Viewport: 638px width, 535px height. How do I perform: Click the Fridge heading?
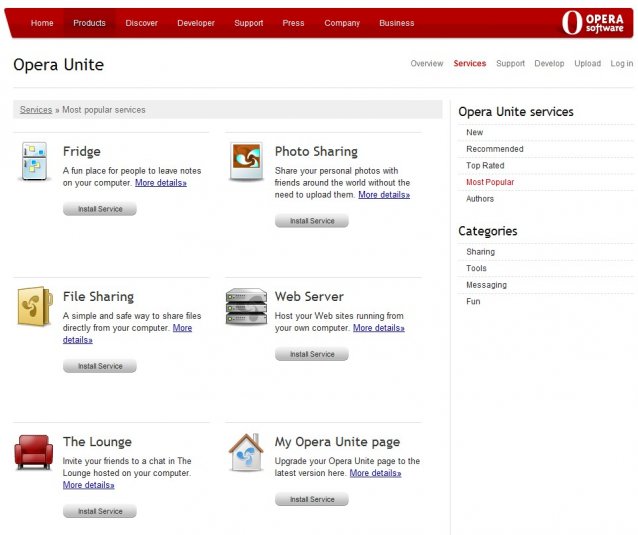(x=81, y=152)
